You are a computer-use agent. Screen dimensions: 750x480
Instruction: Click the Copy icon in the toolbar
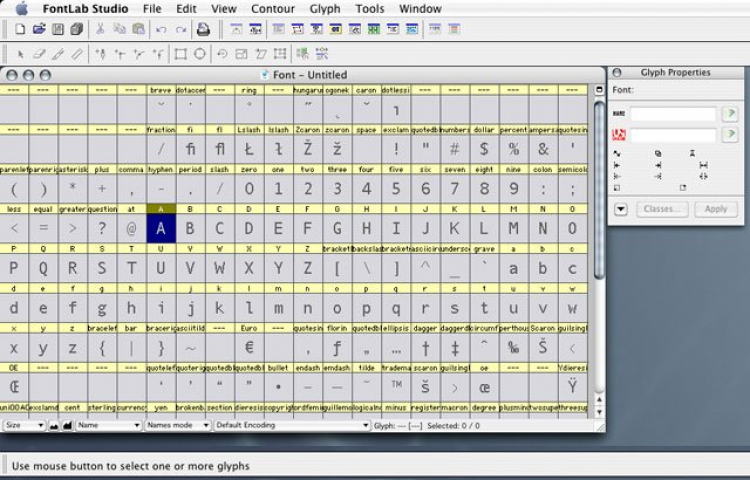click(x=119, y=29)
